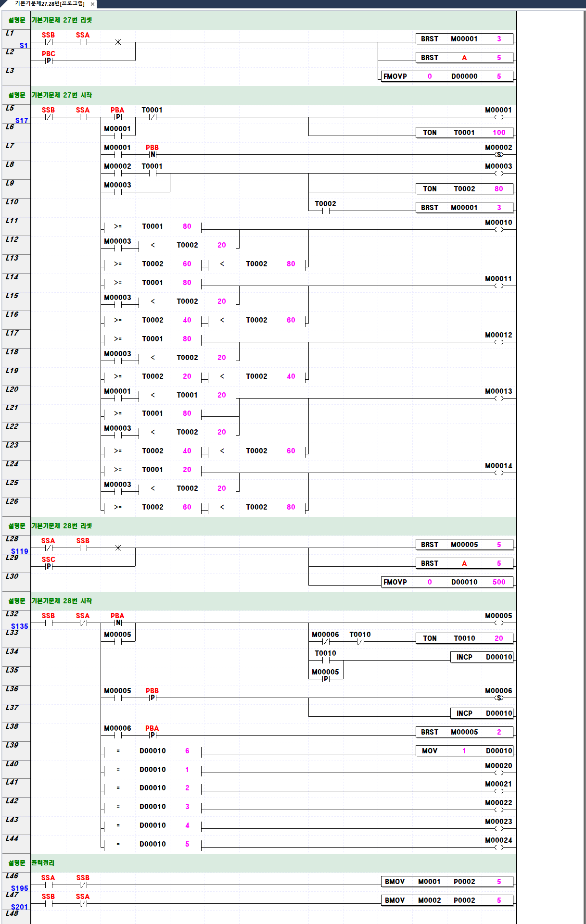Click the compare block D00010 = 6
Viewport: 586px width, 924px height.
(153, 751)
